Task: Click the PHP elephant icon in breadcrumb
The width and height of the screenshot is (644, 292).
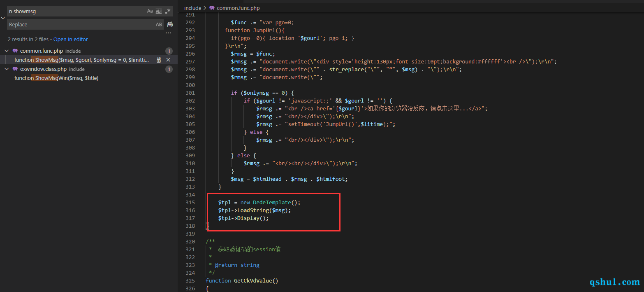Action: click(212, 8)
